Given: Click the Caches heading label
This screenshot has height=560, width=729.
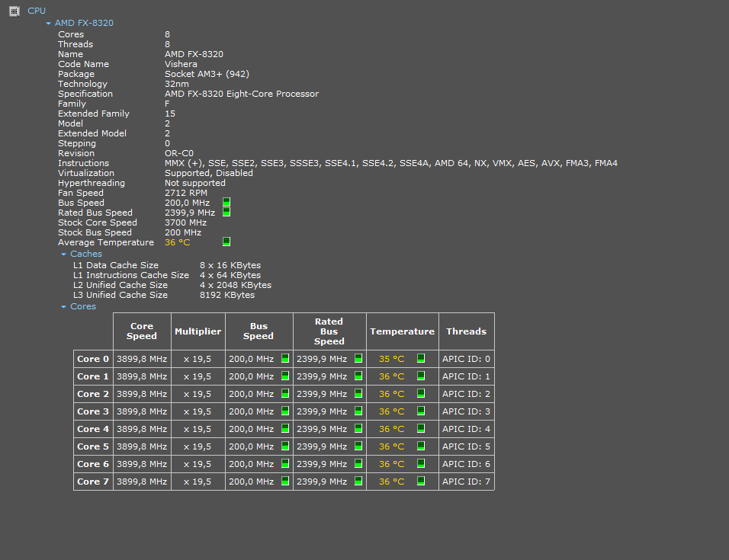Looking at the screenshot, I should click(86, 254).
